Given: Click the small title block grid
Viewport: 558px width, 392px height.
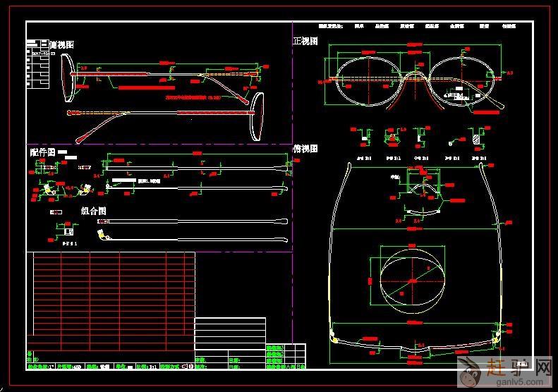Looking at the screenshot, I should pyautogui.click(x=286, y=356).
